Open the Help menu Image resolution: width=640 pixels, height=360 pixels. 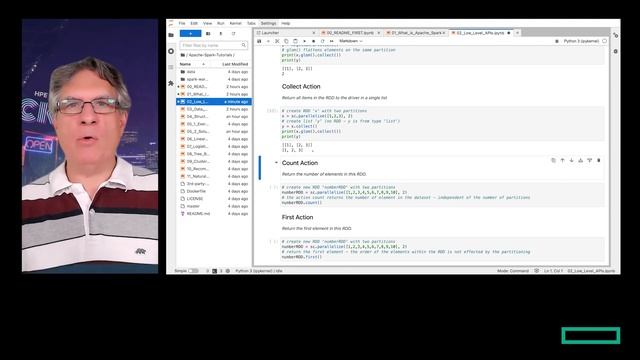pyautogui.click(x=286, y=23)
